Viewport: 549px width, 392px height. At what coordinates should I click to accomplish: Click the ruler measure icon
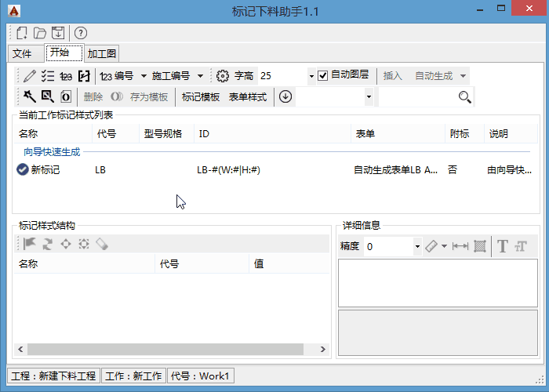[x=431, y=246]
